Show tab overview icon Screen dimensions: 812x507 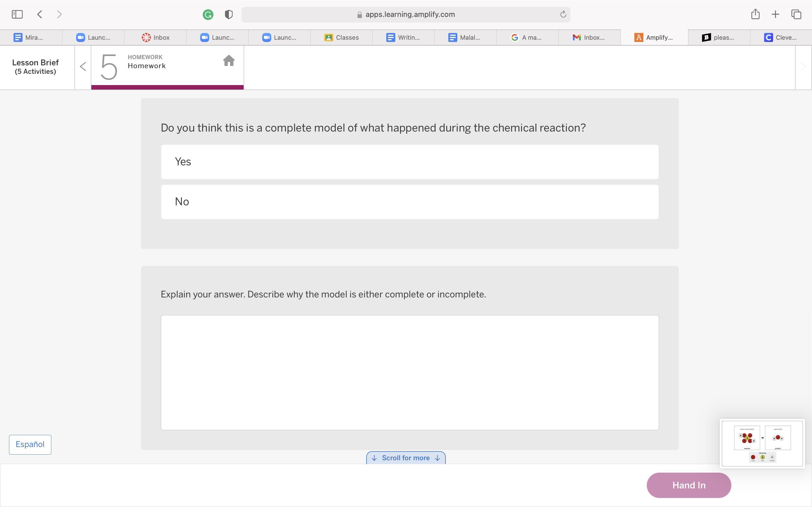point(796,14)
